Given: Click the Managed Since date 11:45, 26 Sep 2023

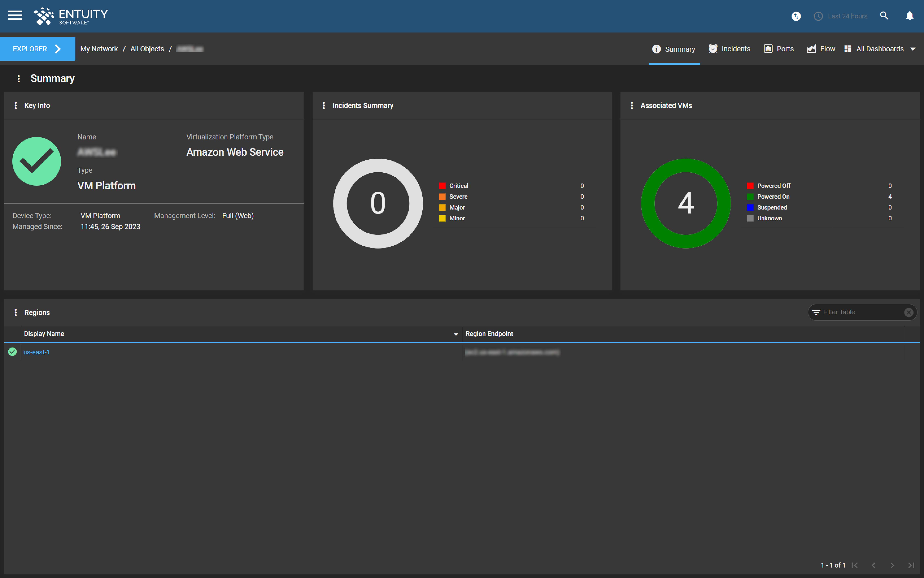Looking at the screenshot, I should [x=110, y=227].
